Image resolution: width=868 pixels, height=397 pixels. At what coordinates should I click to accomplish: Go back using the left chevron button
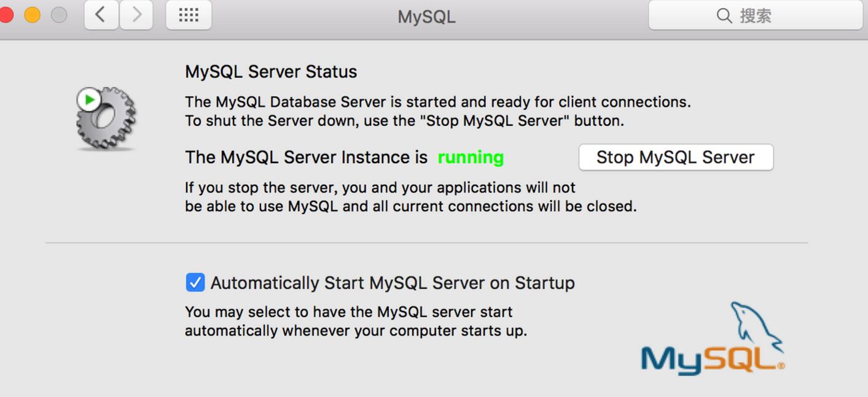101,15
